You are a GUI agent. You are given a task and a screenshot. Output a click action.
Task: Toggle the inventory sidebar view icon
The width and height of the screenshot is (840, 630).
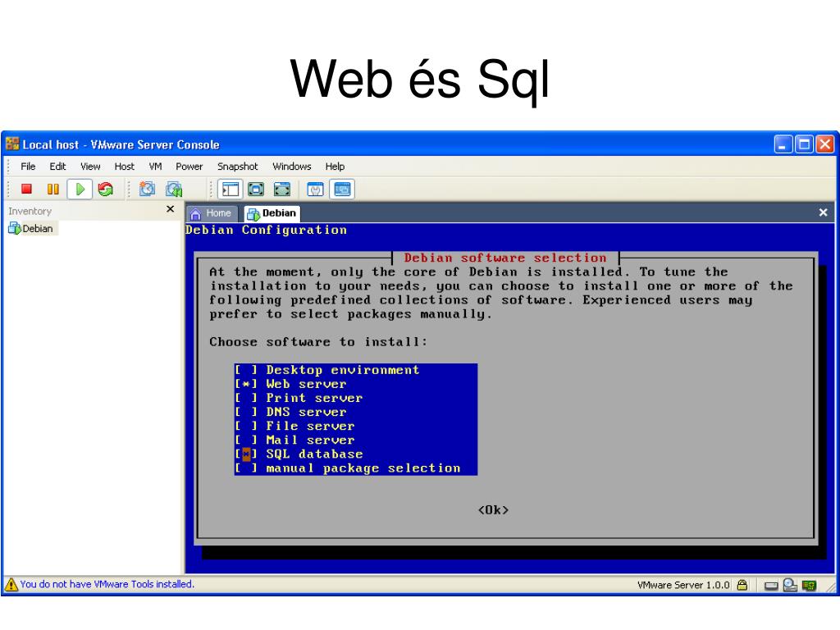(231, 189)
